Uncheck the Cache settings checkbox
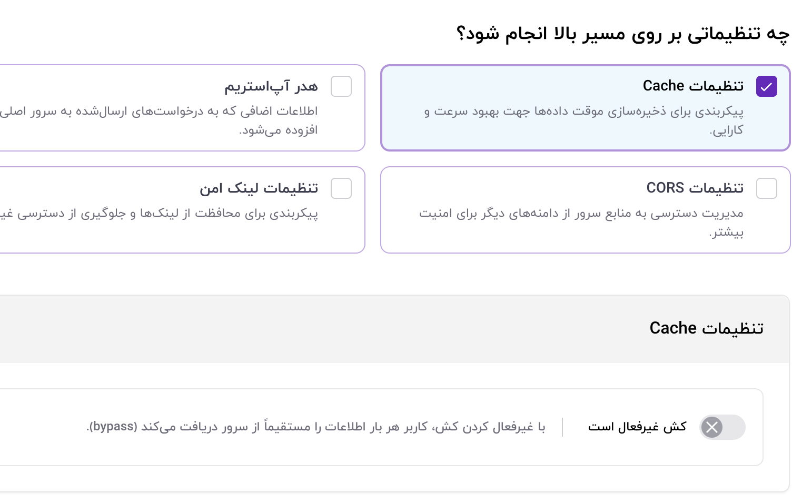 point(766,86)
